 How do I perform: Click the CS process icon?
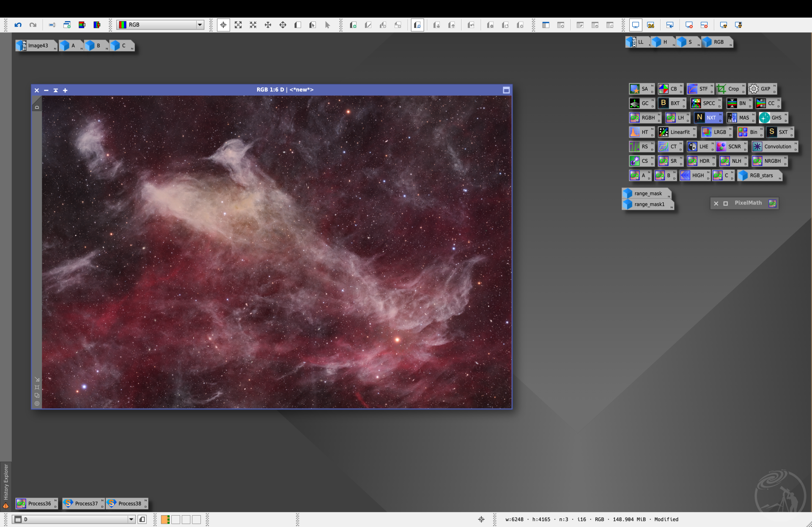pos(641,161)
